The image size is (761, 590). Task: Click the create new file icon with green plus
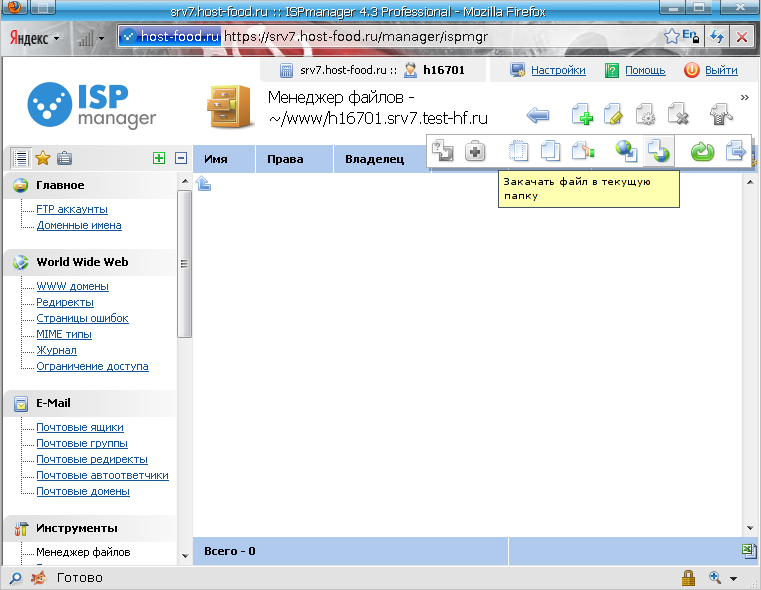click(x=581, y=115)
